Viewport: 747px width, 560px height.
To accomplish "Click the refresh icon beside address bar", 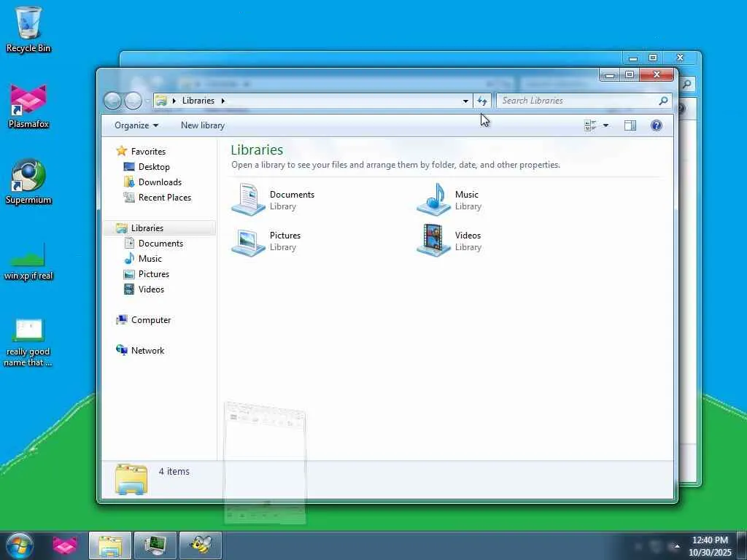I will [482, 101].
